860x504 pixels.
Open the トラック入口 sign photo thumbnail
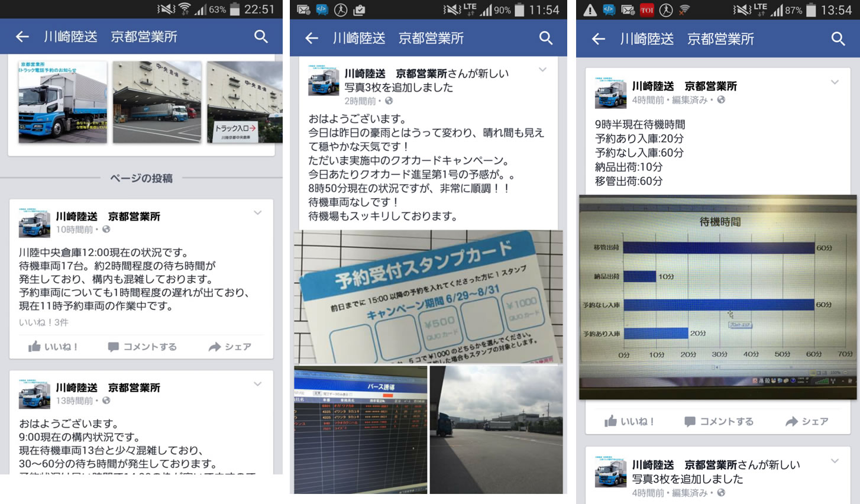[245, 102]
